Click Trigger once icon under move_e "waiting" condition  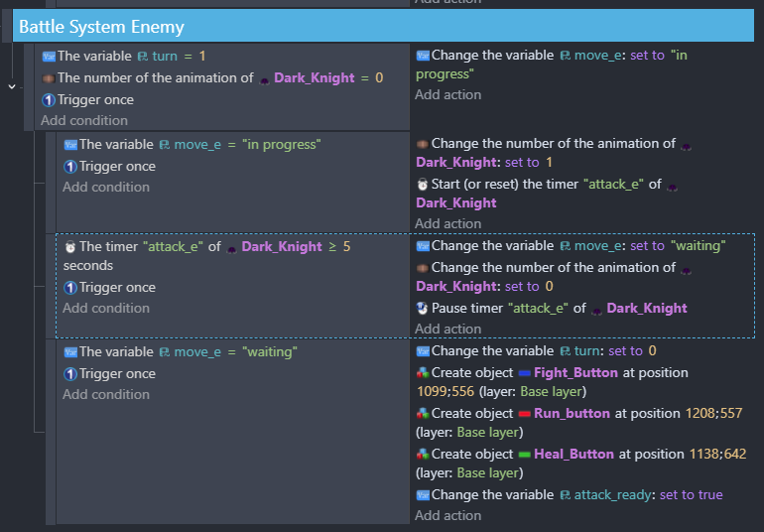pyautogui.click(x=69, y=374)
